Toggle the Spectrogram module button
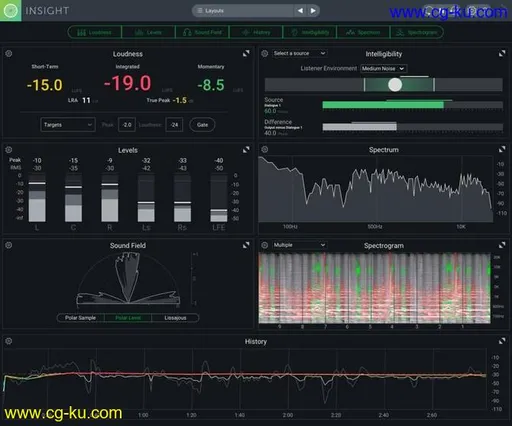The image size is (512, 426). (417, 32)
